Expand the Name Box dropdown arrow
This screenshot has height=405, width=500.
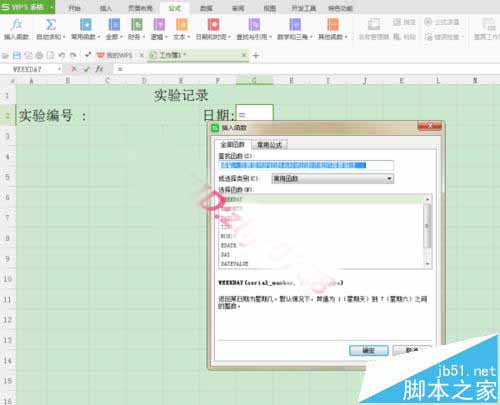(x=59, y=69)
